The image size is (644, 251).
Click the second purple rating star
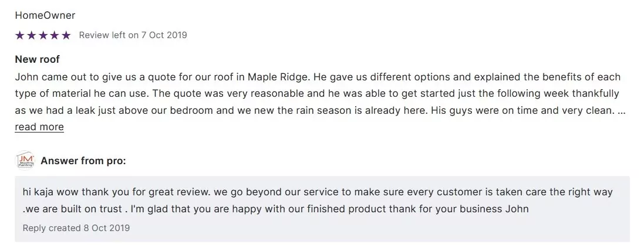31,35
